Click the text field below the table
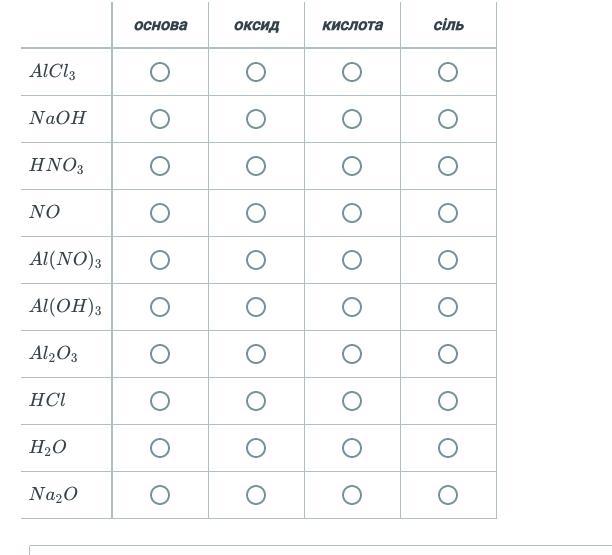The width and height of the screenshot is (612, 555). [320, 550]
